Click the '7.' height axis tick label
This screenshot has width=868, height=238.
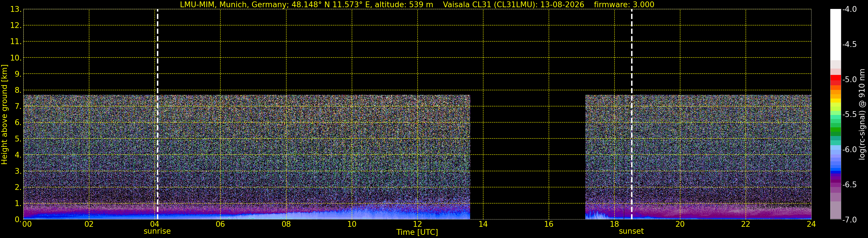(x=18, y=107)
